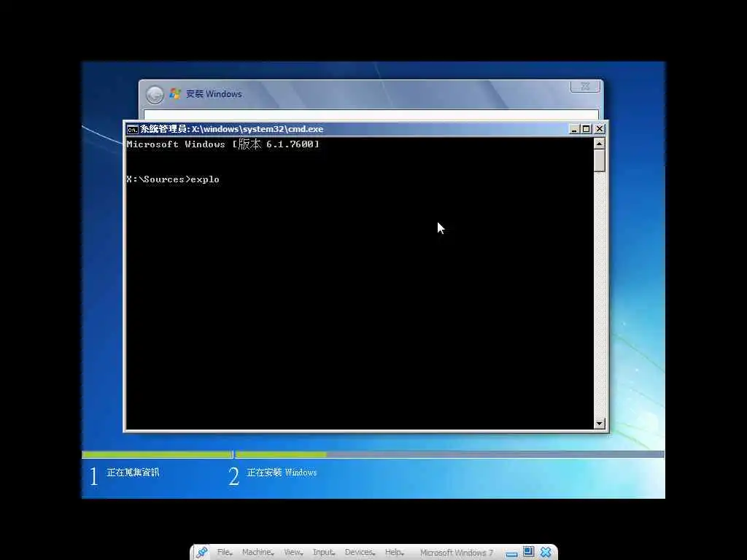Click the pin icon on the VirtualBox mini toolbar

point(201,552)
